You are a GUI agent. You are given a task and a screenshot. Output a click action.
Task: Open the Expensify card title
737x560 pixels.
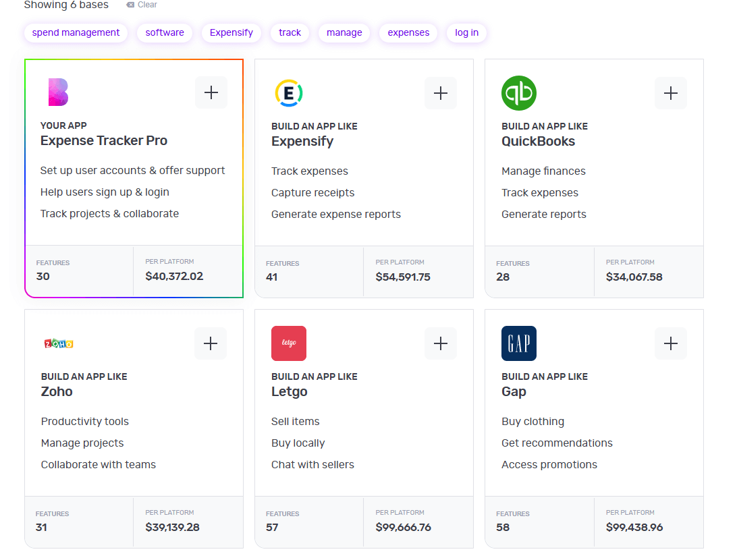click(x=302, y=142)
